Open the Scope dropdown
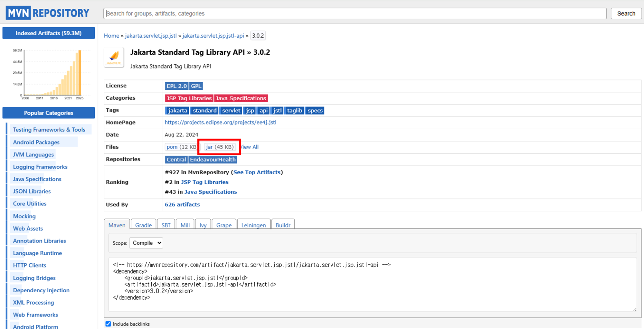 (x=146, y=243)
